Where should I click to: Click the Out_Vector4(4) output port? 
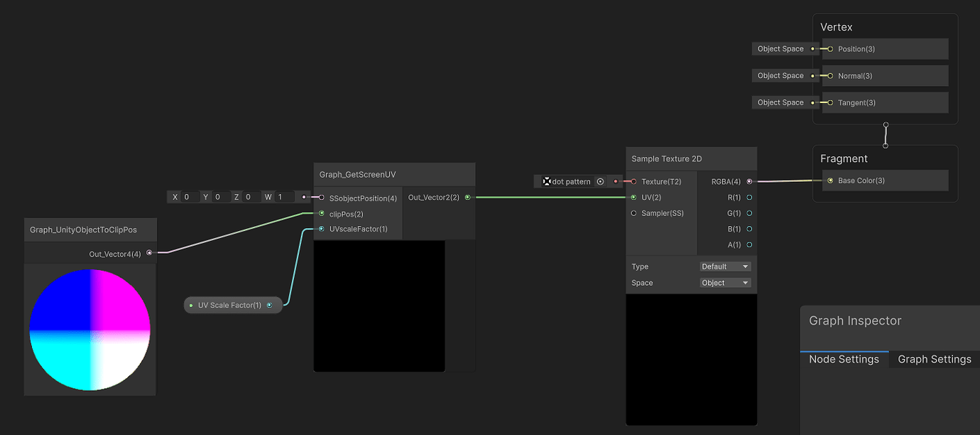(149, 252)
